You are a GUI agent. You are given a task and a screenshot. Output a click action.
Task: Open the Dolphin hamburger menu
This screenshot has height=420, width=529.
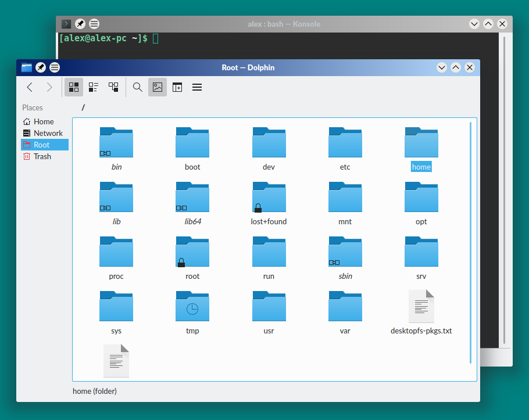click(x=197, y=87)
